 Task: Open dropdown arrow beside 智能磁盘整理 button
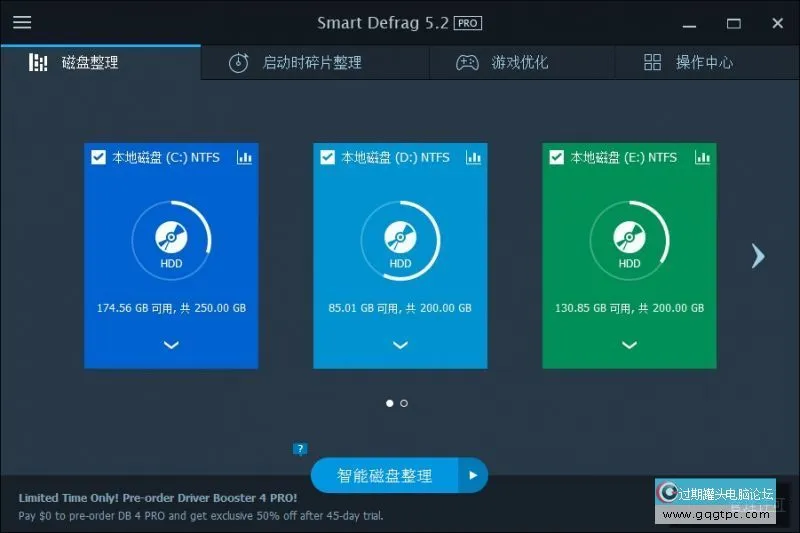(x=473, y=476)
